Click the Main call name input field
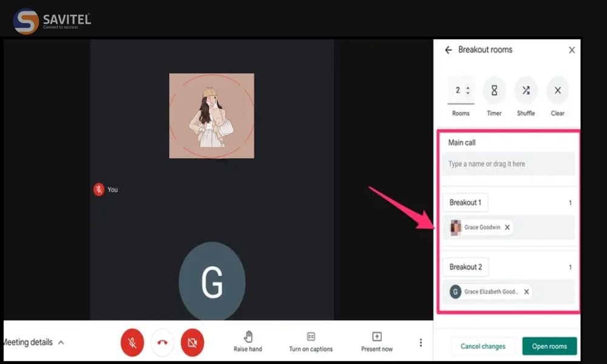 508,164
